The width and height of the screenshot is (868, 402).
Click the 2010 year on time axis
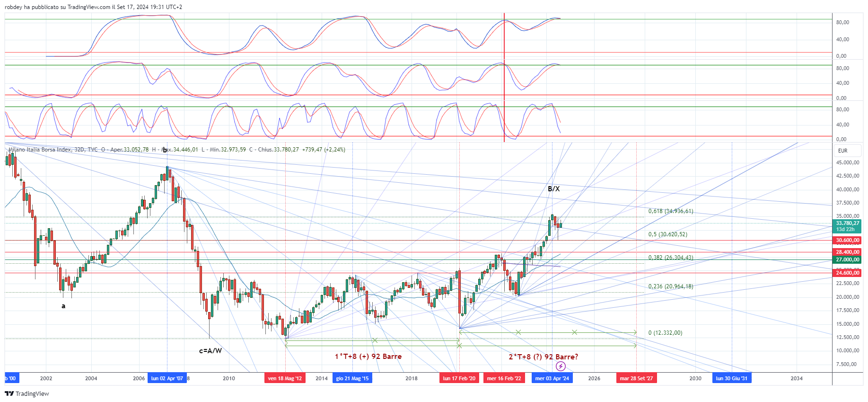229,378
